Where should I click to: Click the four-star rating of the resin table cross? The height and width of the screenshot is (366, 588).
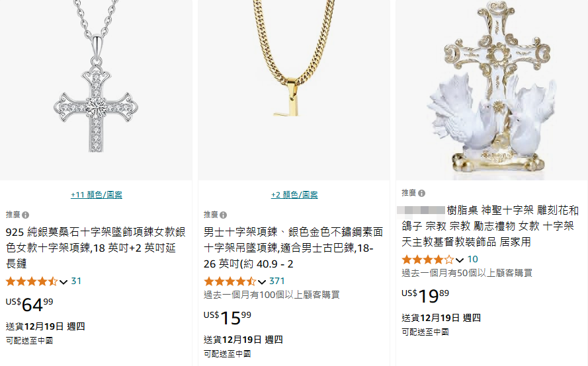(428, 260)
